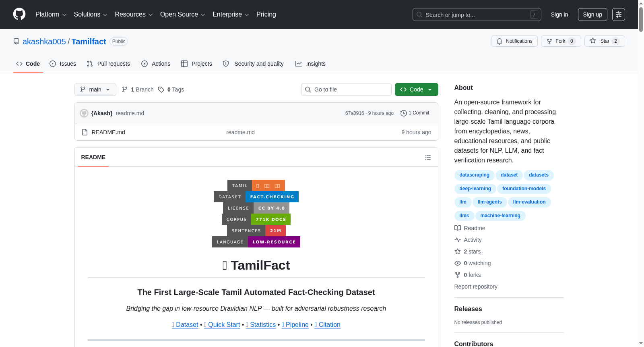Switch to the Actions tab
The image size is (644, 347).
pos(156,64)
